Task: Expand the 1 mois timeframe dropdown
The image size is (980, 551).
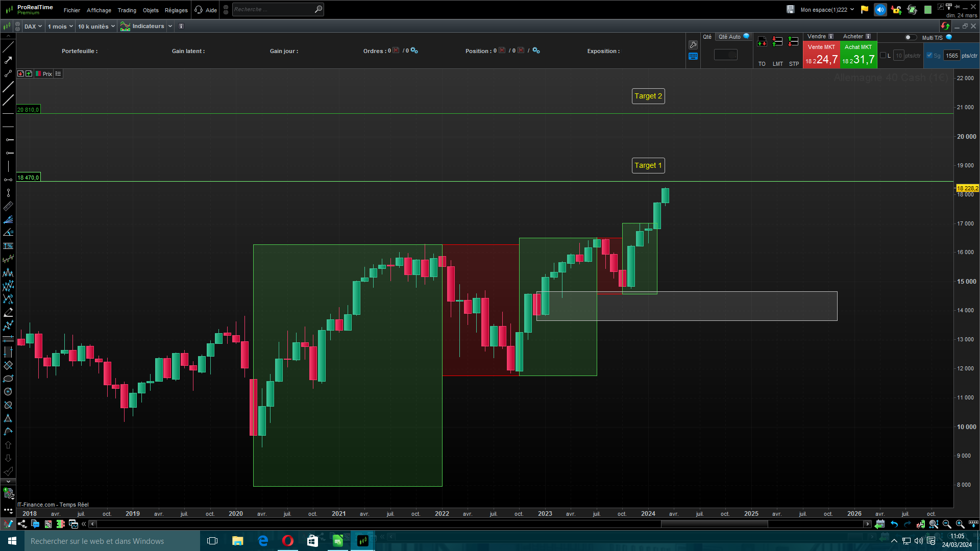Action: 60,27
